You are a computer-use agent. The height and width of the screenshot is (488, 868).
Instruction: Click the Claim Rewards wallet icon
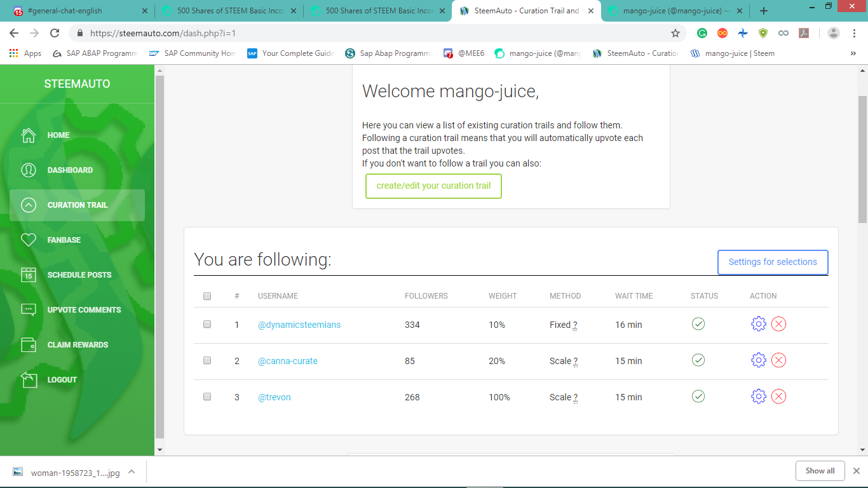click(x=29, y=344)
